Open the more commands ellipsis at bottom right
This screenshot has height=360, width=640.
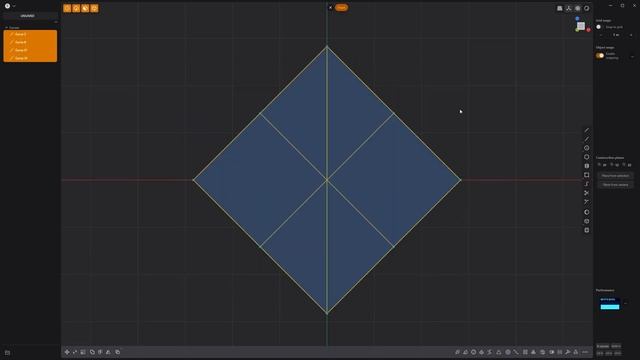pyautogui.click(x=585, y=352)
